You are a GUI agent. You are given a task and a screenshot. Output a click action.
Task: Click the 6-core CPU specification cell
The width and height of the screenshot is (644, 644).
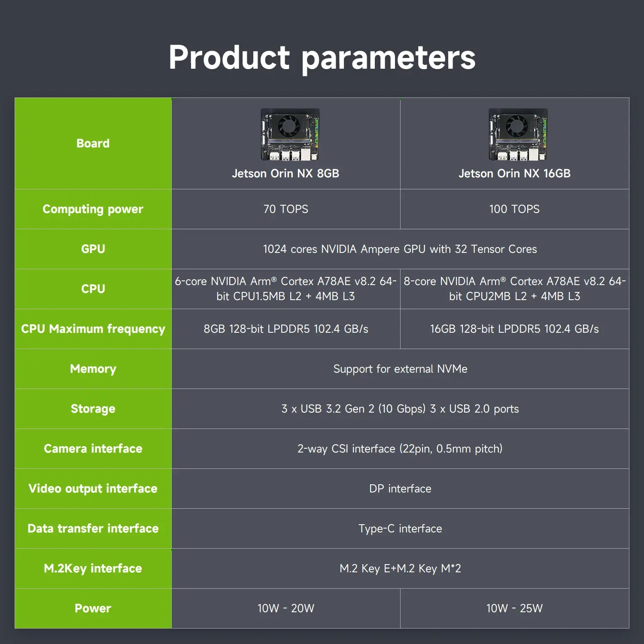pyautogui.click(x=286, y=289)
